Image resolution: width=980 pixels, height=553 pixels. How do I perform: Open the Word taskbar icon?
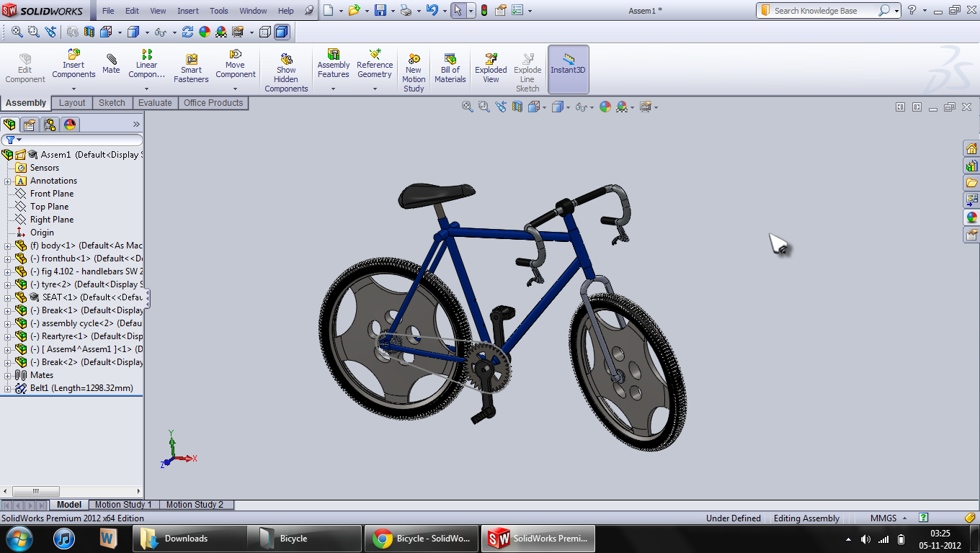(x=108, y=539)
